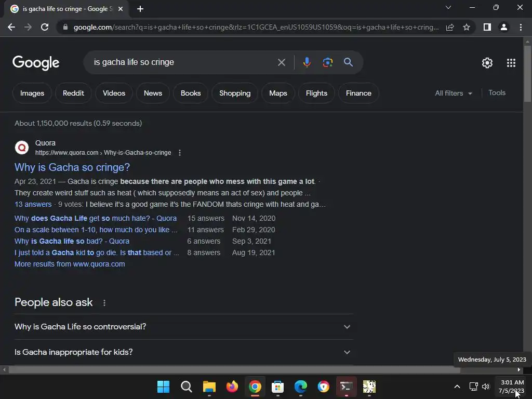532x399 pixels.
Task: Clear the search query text
Action: point(281,62)
